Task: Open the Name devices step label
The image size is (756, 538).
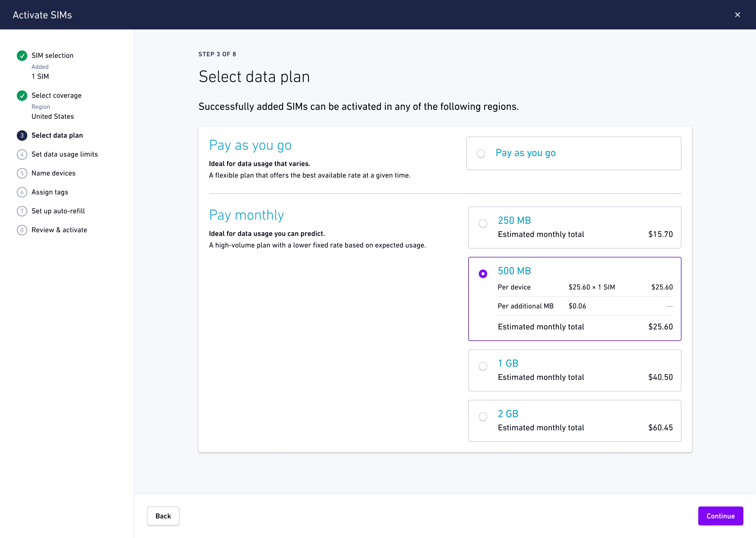Action: 53,173
